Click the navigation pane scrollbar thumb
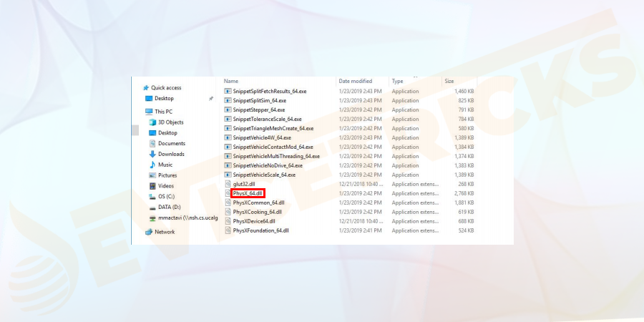This screenshot has width=644, height=322. click(135, 130)
